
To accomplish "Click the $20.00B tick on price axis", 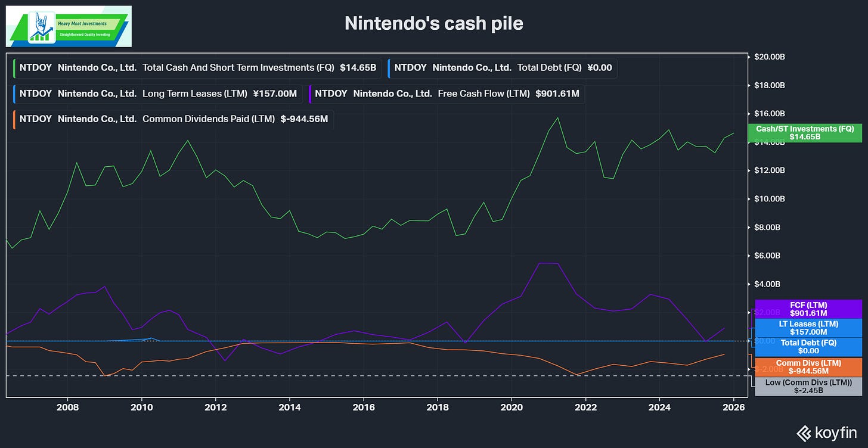I will tap(770, 57).
